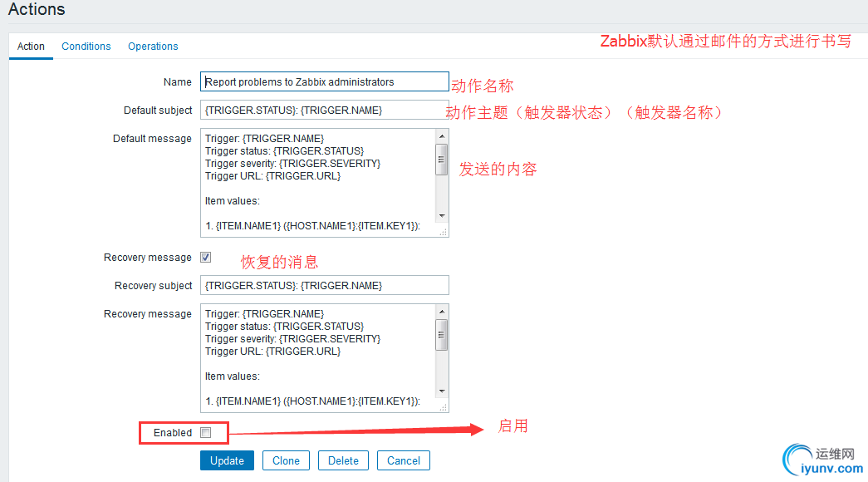Click the Default subject label
The height and width of the screenshot is (482, 868).
point(158,111)
